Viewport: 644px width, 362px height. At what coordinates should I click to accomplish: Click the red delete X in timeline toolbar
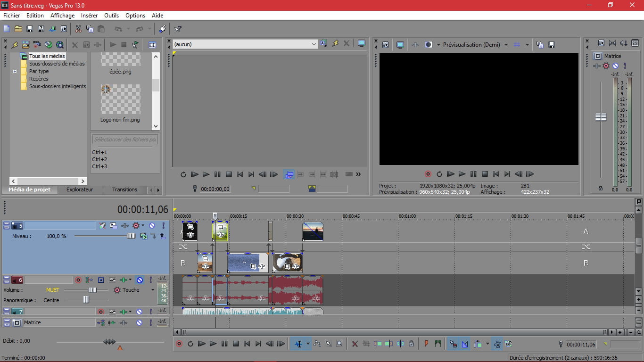(x=355, y=344)
